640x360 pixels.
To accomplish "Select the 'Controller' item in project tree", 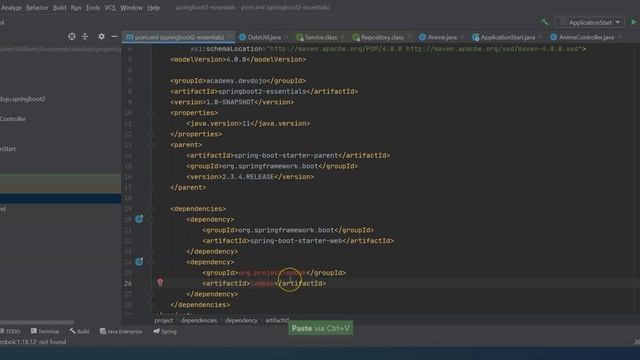I will click(x=13, y=119).
